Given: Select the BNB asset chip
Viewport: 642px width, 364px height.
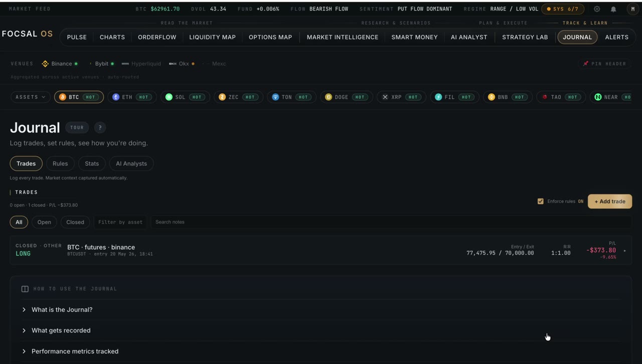Looking at the screenshot, I should (x=508, y=97).
